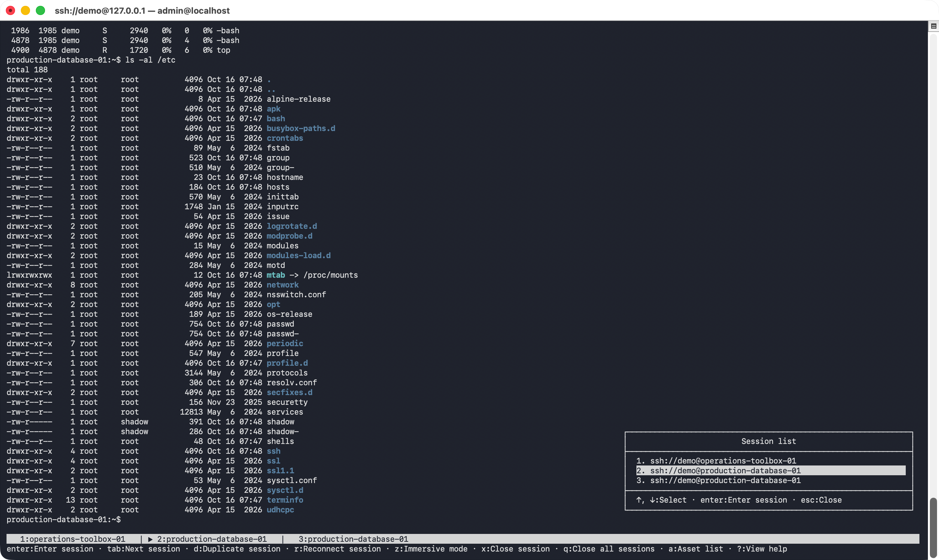Click the 'sysctl.conf' file name
The height and width of the screenshot is (560, 939).
(292, 480)
